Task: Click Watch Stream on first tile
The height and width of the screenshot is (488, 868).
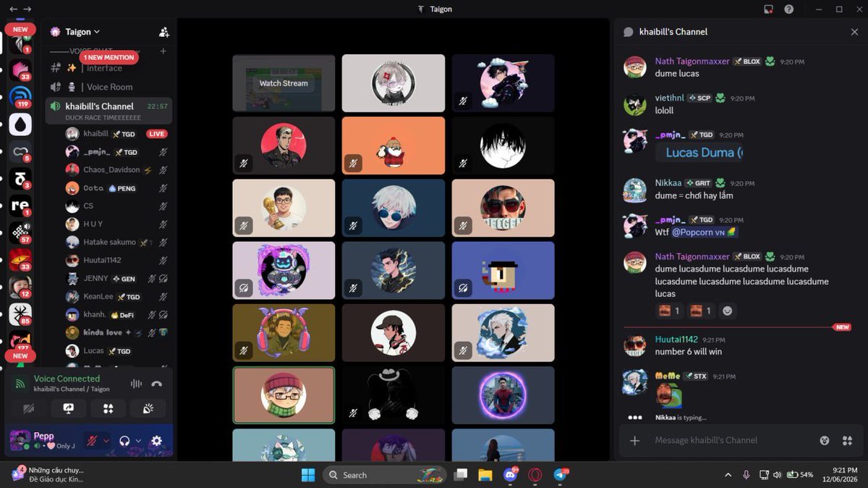Action: point(284,83)
